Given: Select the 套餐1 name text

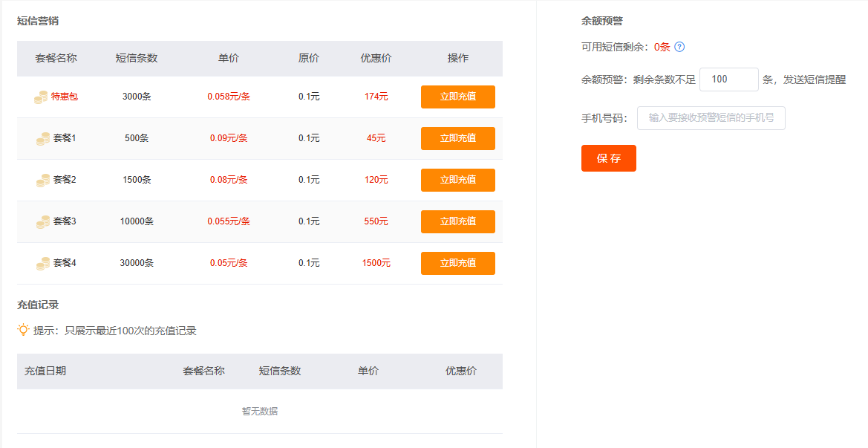Looking at the screenshot, I should coord(64,138).
